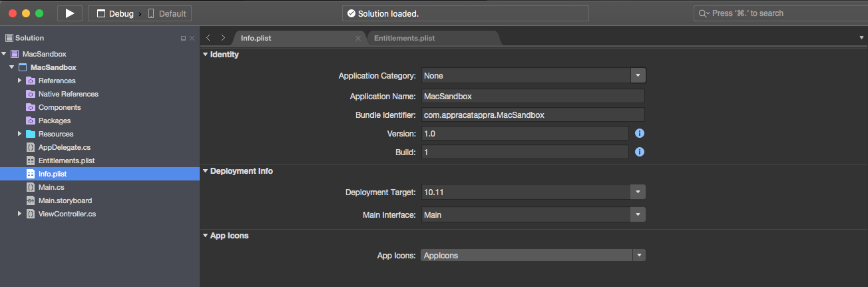
Task: Collapse the Identity section
Action: coord(205,55)
